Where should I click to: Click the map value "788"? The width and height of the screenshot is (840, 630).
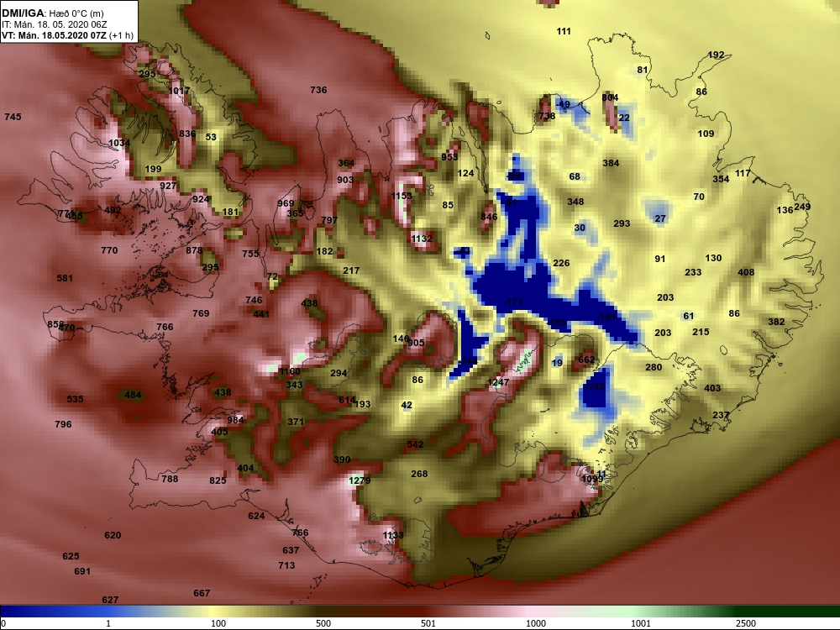click(x=170, y=479)
